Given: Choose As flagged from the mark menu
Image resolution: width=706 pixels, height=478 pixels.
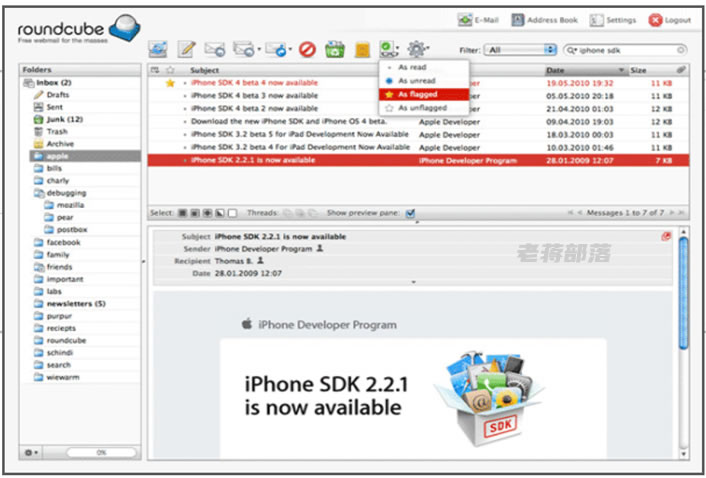Looking at the screenshot, I should pos(424,95).
